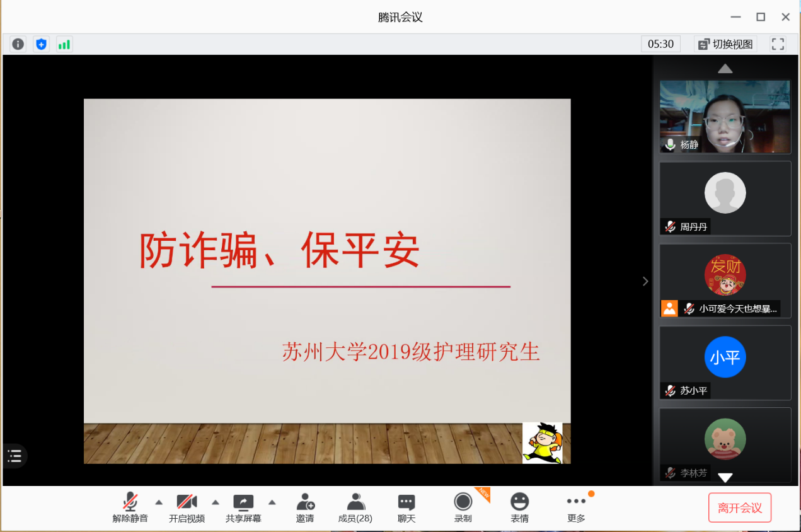801x532 pixels.
Task: Click the share screen button
Action: 243,507
